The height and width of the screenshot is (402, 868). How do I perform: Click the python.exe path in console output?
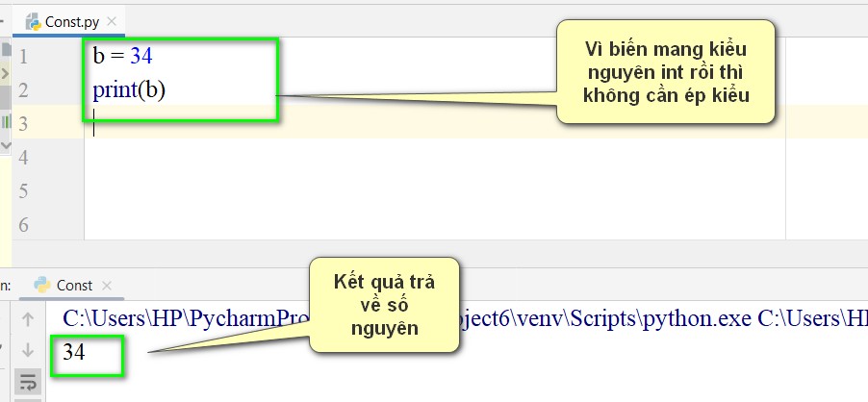[x=465, y=318]
